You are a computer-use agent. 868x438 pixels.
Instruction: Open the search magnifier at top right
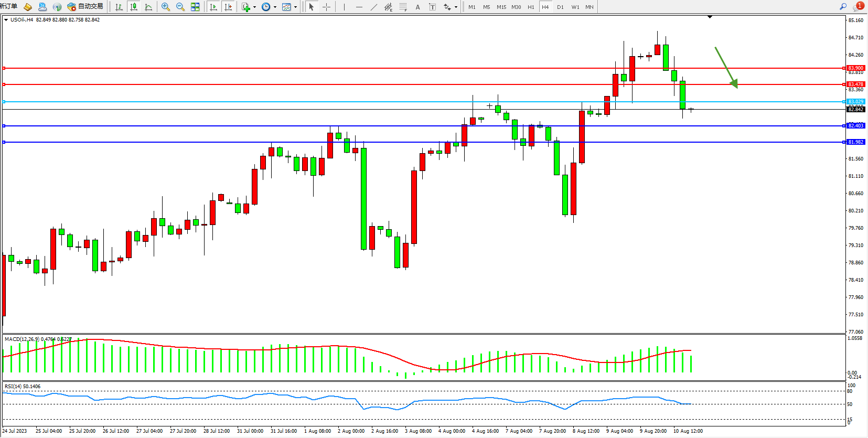coord(843,7)
